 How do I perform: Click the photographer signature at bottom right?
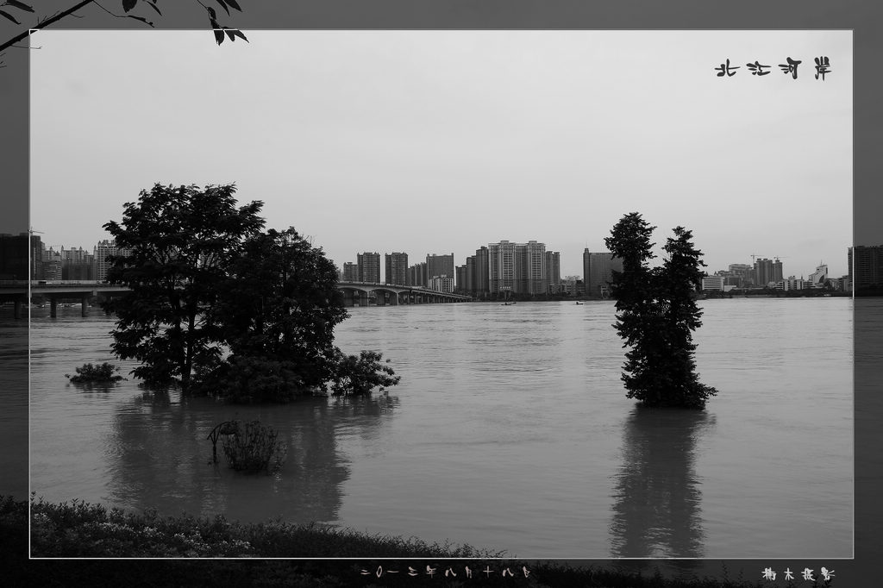pyautogui.click(x=798, y=574)
